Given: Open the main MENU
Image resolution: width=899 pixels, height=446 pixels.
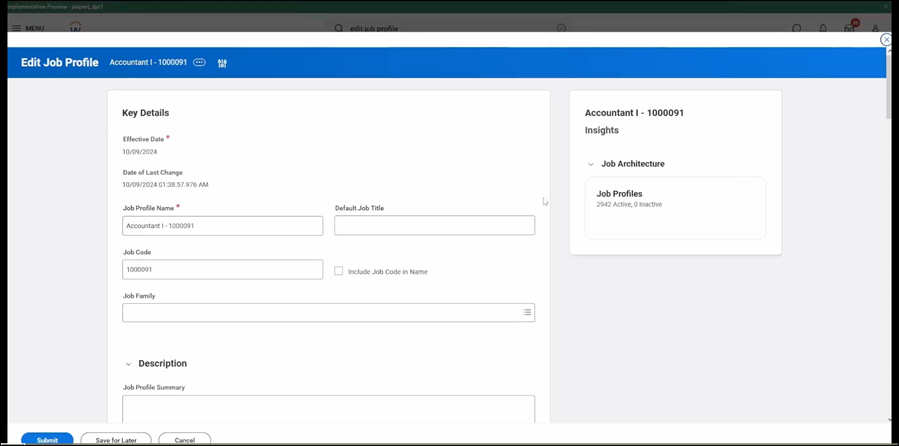Looking at the screenshot, I should [x=28, y=28].
